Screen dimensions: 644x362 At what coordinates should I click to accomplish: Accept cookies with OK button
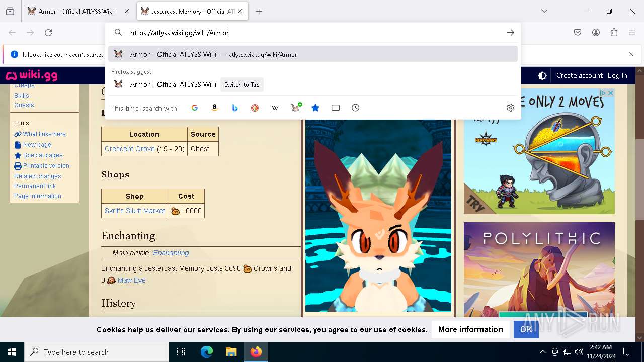pyautogui.click(x=526, y=329)
